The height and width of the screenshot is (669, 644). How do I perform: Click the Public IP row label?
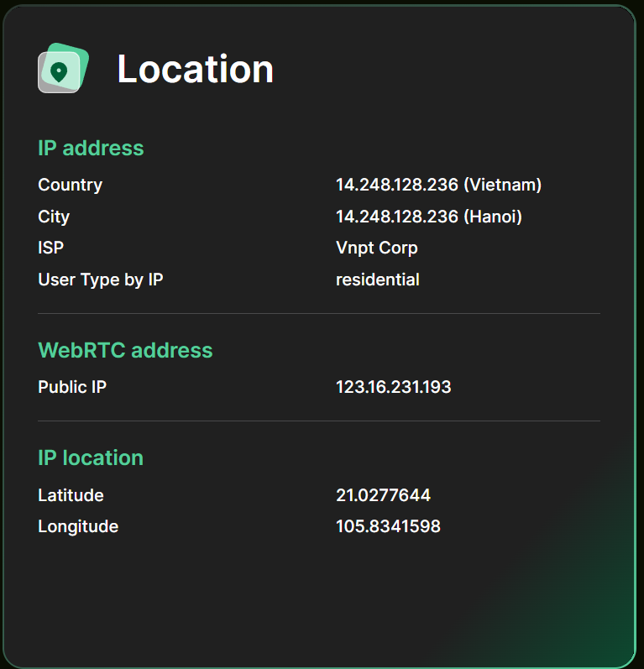point(72,387)
